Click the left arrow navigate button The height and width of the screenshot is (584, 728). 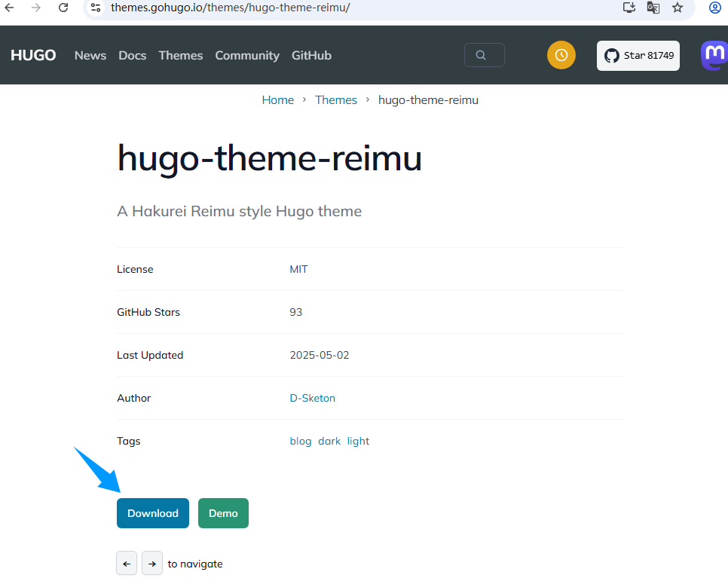click(x=126, y=563)
